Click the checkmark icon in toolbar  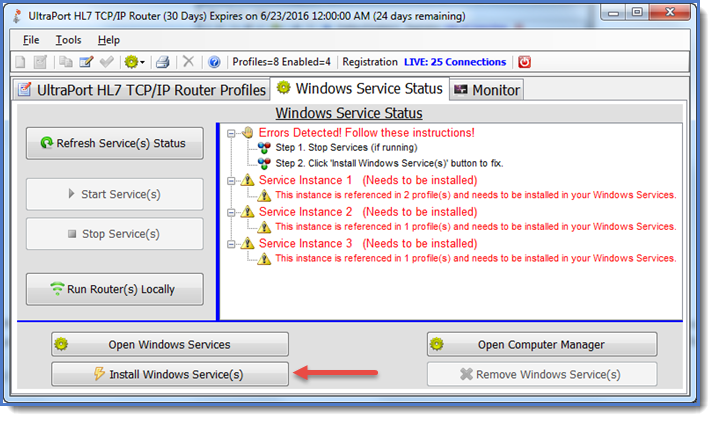pos(107,62)
